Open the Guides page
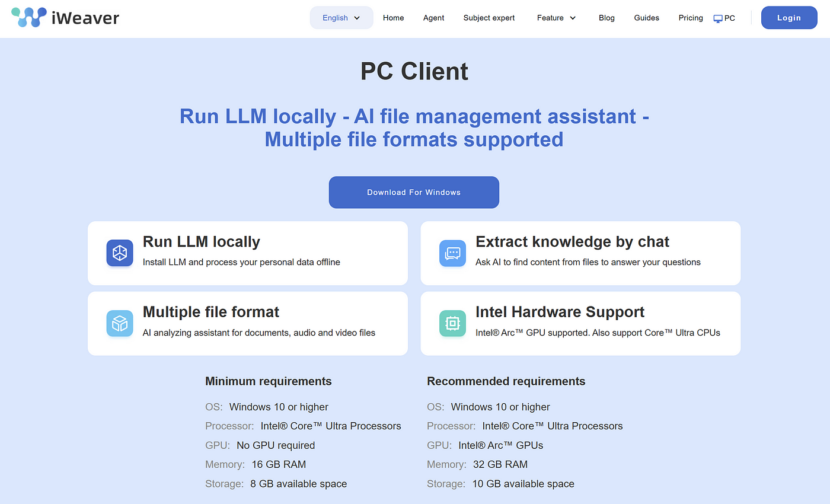Screen dimensions: 830x504 (x=646, y=18)
